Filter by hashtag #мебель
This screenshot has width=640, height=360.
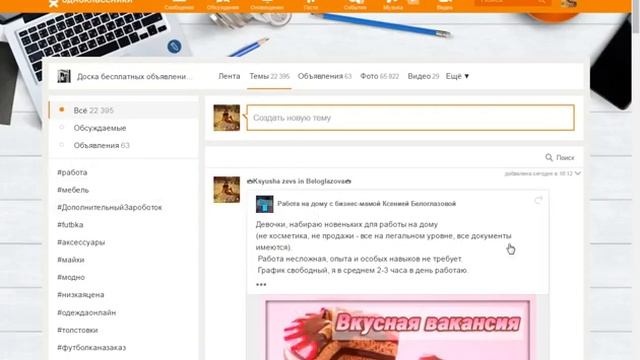(73, 190)
